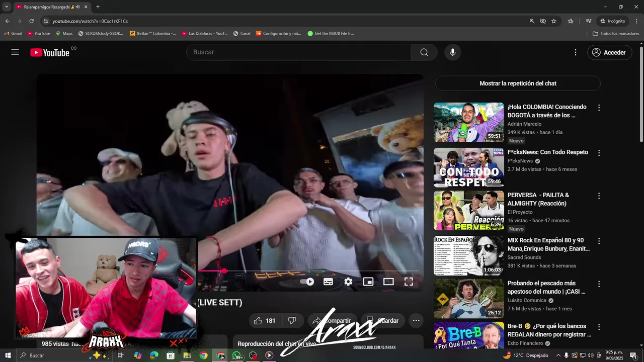644x362 pixels.
Task: Bookmark this tab with the star
Action: (x=554, y=21)
